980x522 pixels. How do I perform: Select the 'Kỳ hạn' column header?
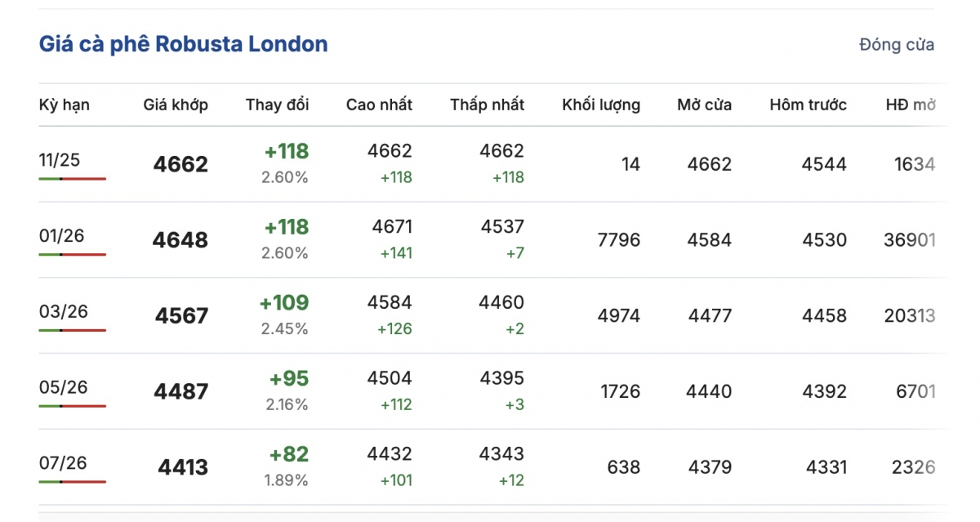(x=64, y=105)
